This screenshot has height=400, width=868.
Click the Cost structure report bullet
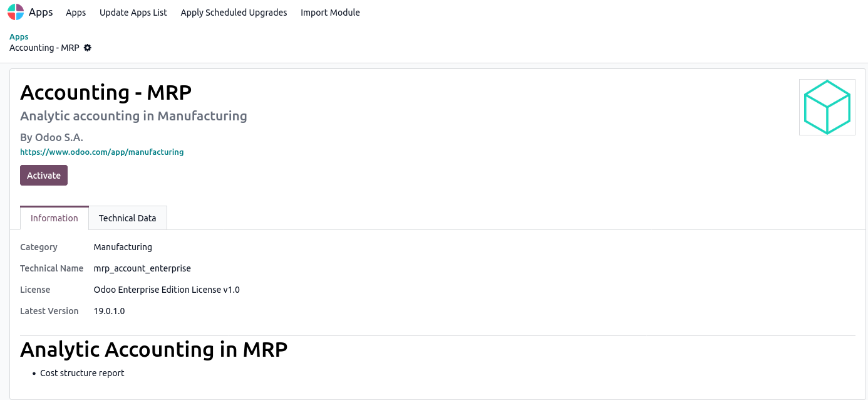82,373
